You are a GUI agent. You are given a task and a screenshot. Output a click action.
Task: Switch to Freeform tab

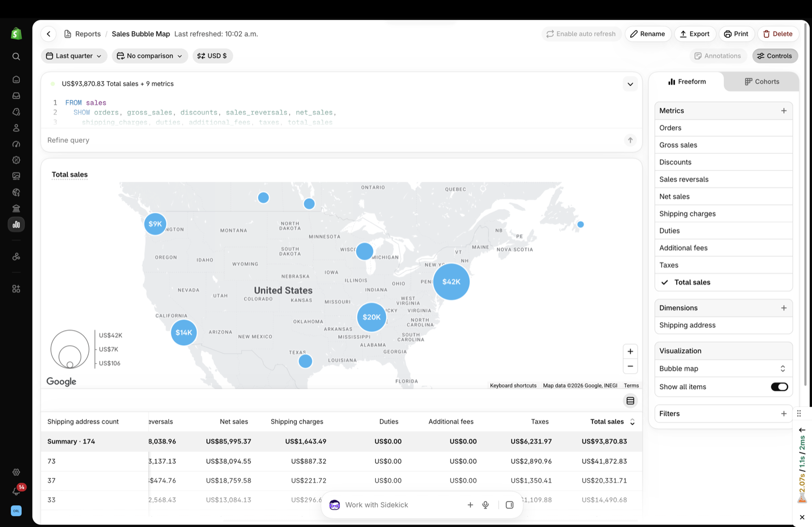point(687,82)
